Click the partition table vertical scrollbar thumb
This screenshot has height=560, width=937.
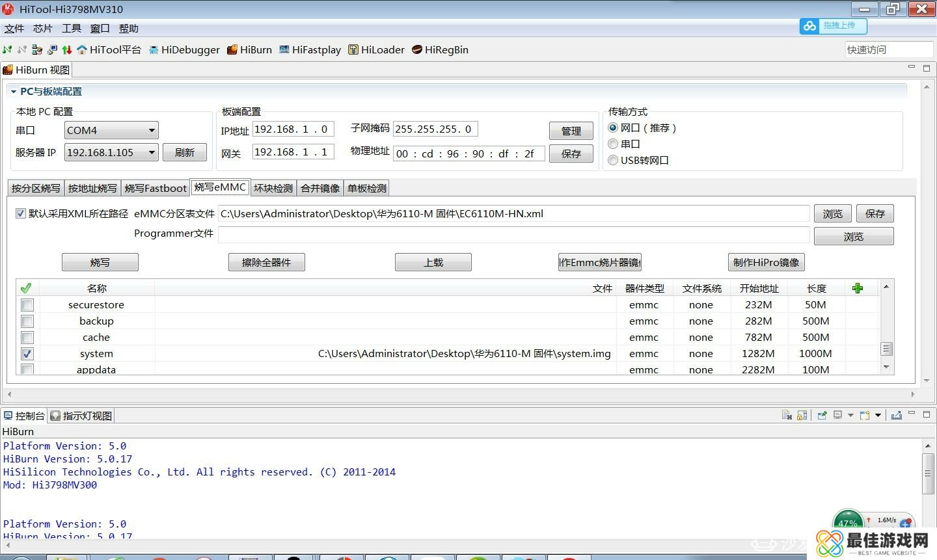886,349
